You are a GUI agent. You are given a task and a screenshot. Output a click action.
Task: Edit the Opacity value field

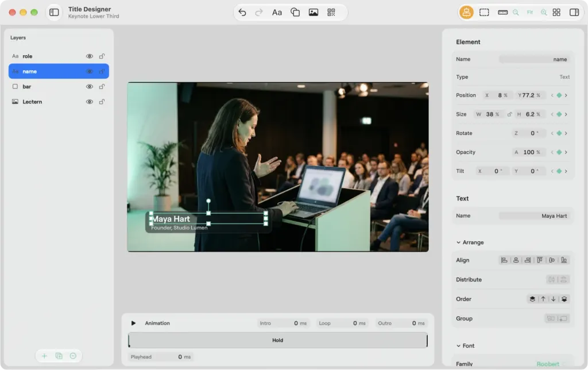[529, 152]
